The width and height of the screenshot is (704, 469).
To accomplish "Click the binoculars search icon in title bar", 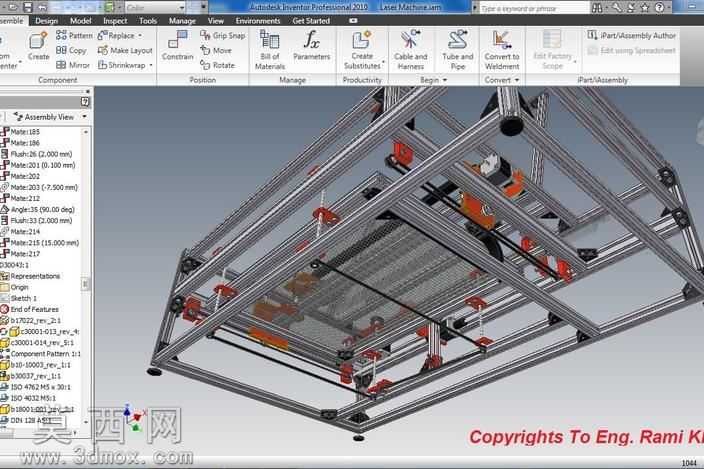I will click(597, 8).
